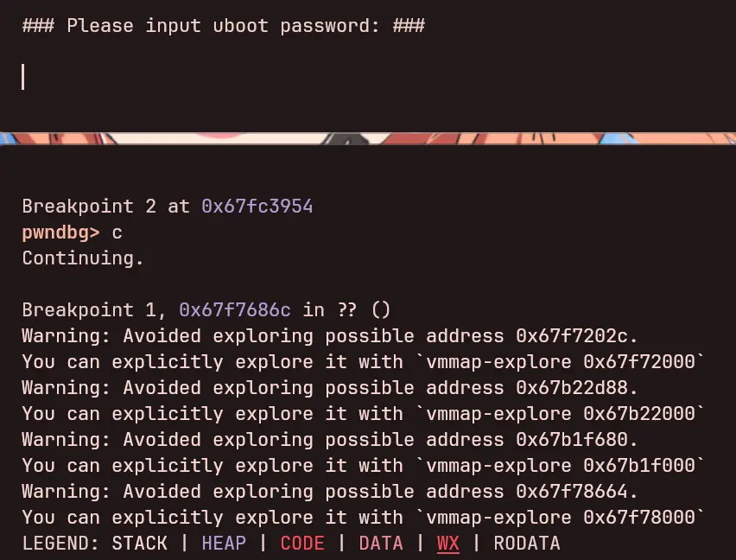Click the wallpaper strip between terminal panes
Image resolution: width=736 pixels, height=560 pixels.
pyautogui.click(x=368, y=137)
